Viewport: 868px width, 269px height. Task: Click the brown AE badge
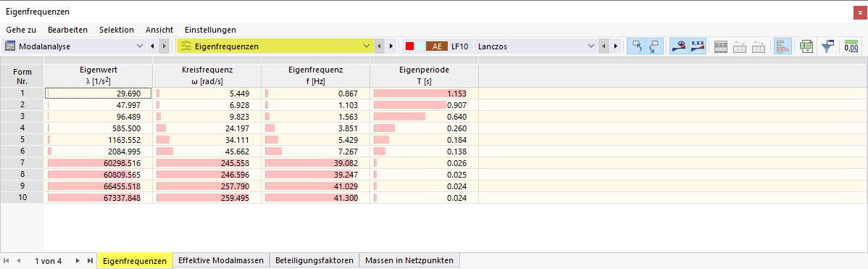(x=437, y=46)
